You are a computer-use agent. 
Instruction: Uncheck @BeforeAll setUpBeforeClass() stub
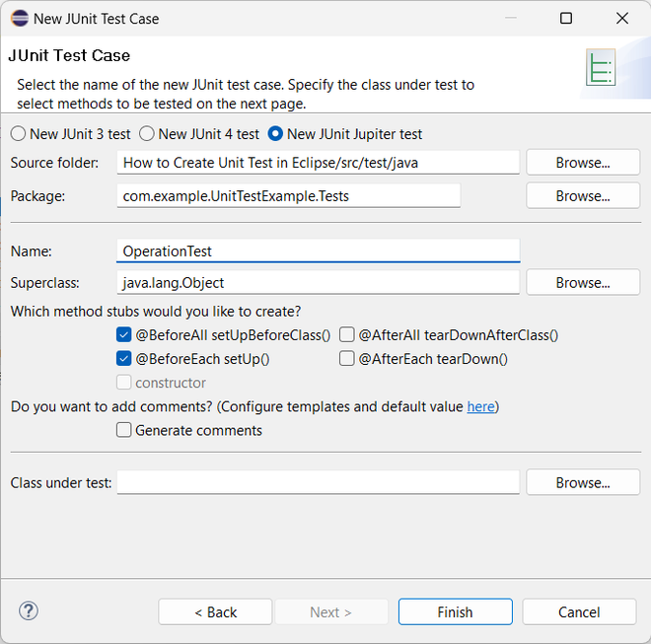point(123,335)
